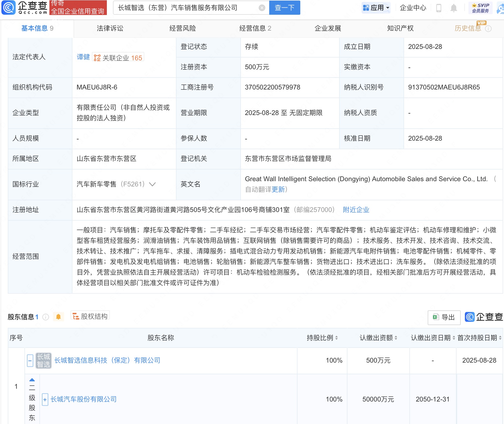
Task: Switch to 经营信息 tab
Action: tap(255, 28)
